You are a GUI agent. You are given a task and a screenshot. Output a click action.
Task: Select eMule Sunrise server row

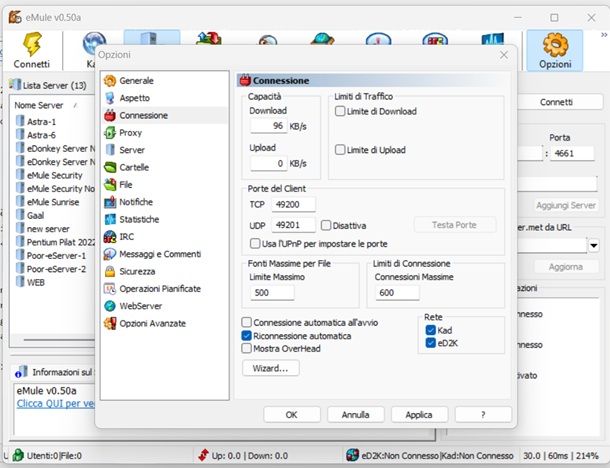coord(51,202)
